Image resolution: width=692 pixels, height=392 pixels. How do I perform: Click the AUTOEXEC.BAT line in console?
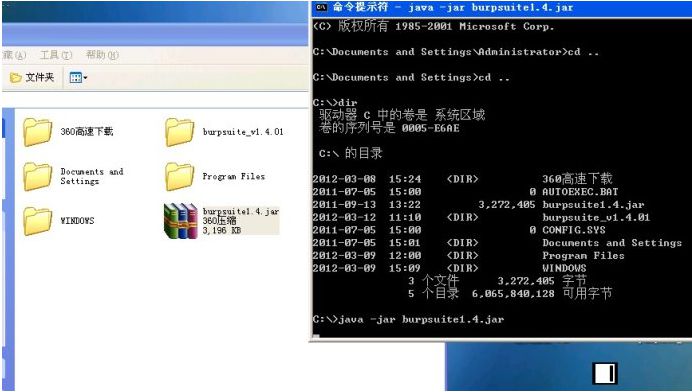point(465,192)
